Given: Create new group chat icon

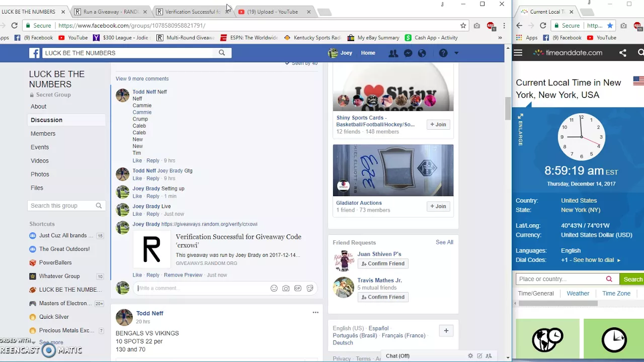Looking at the screenshot, I should [489, 355].
